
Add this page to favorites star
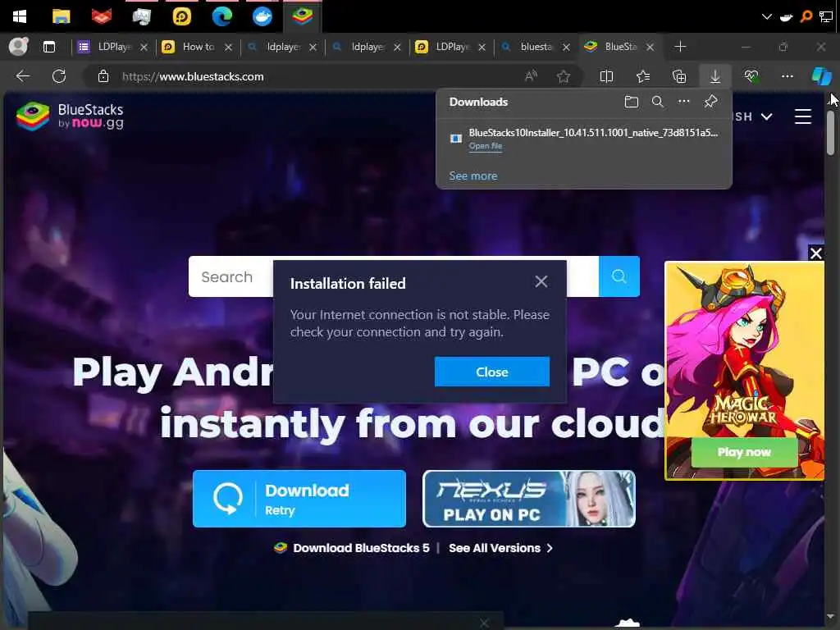tap(563, 76)
